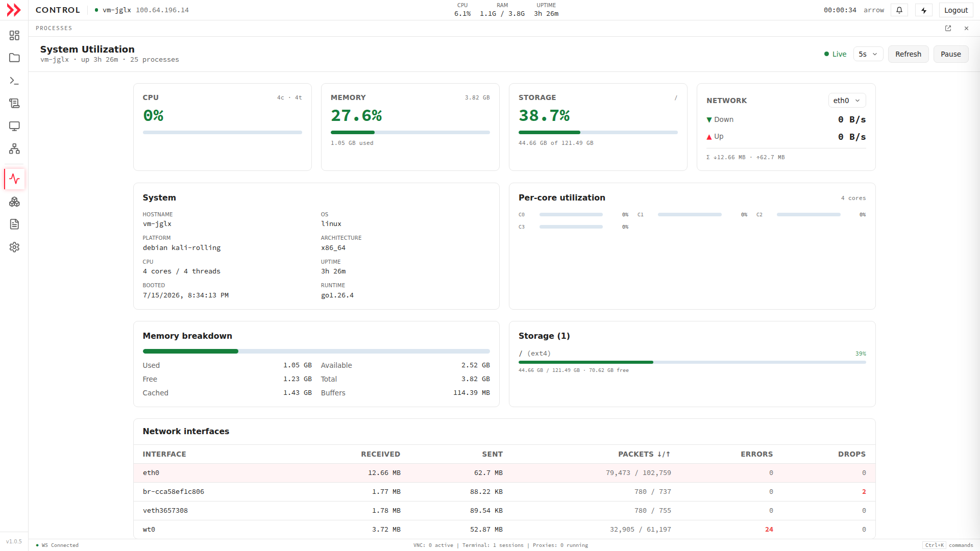Open the 5s refresh interval dropdown

868,54
